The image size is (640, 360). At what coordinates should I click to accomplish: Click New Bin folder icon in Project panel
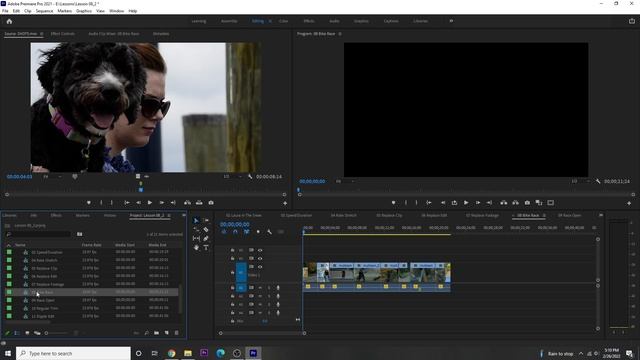click(157, 333)
